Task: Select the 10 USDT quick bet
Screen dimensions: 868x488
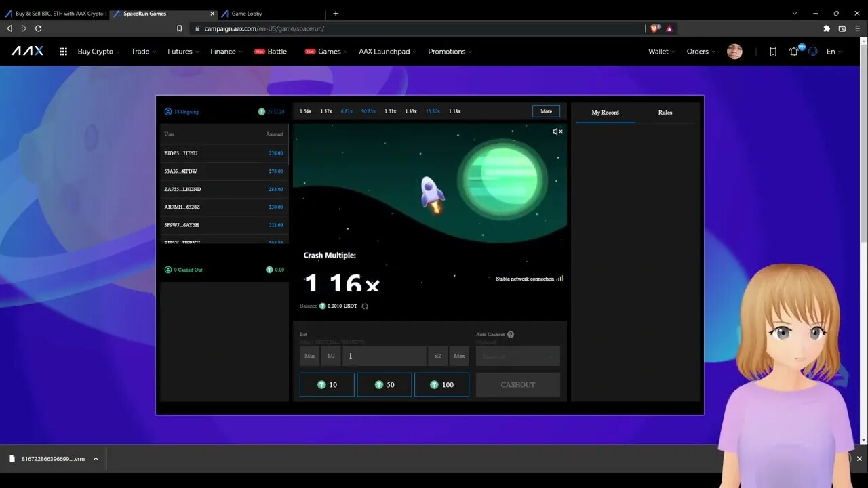Action: pyautogui.click(x=327, y=384)
